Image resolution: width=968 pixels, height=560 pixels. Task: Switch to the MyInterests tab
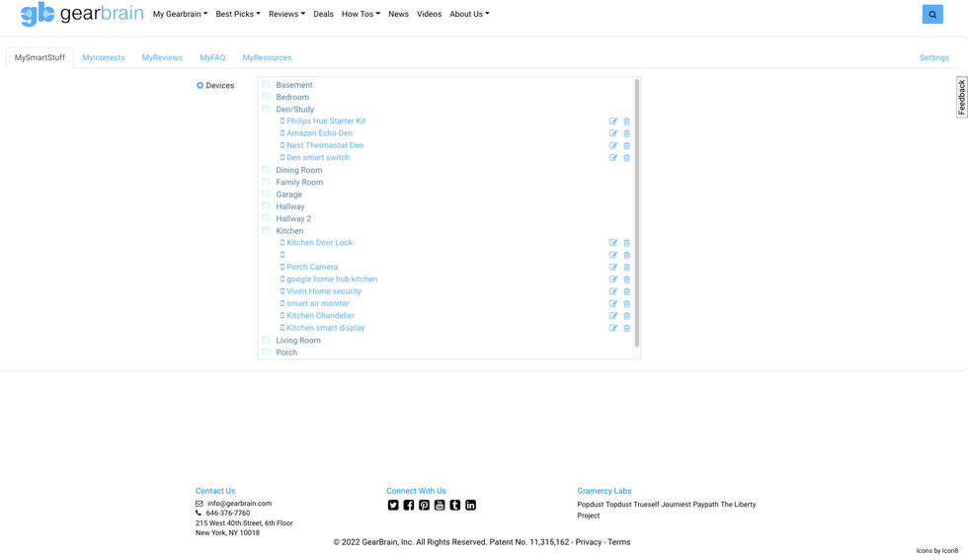click(103, 57)
